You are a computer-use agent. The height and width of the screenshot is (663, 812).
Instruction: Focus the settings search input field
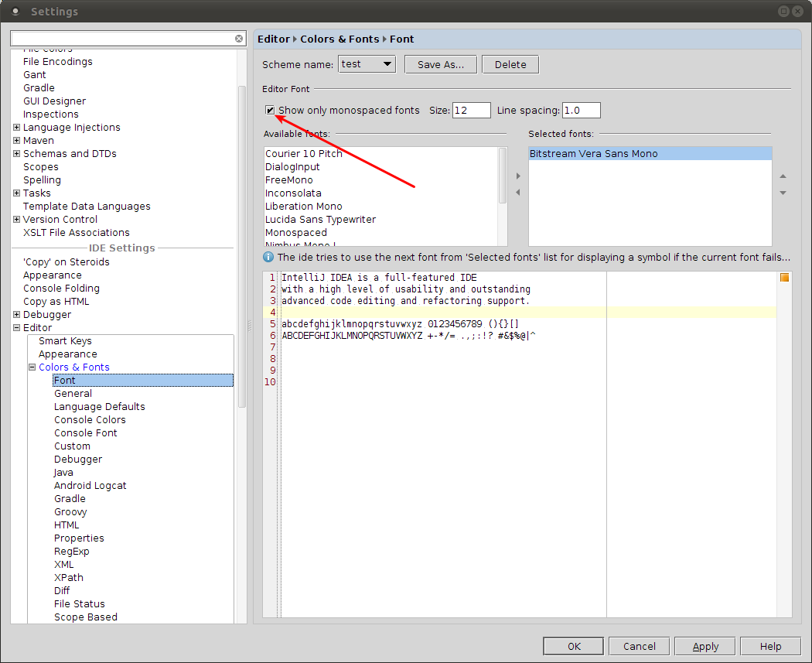[x=122, y=39]
